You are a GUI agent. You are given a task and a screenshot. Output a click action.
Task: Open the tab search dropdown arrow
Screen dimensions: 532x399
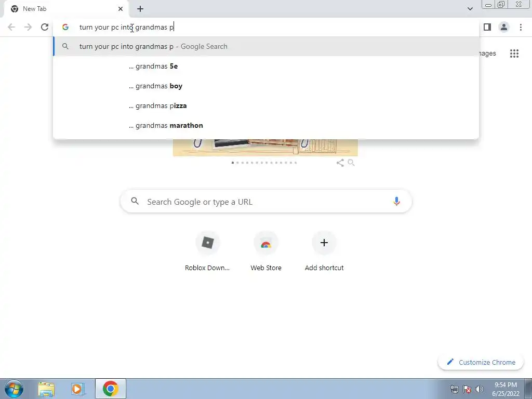pos(470,9)
